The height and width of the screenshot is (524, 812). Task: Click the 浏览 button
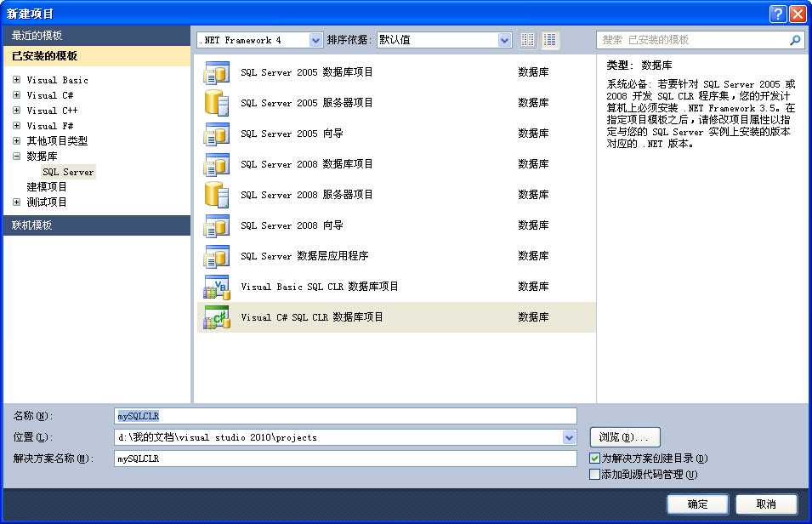tap(625, 437)
